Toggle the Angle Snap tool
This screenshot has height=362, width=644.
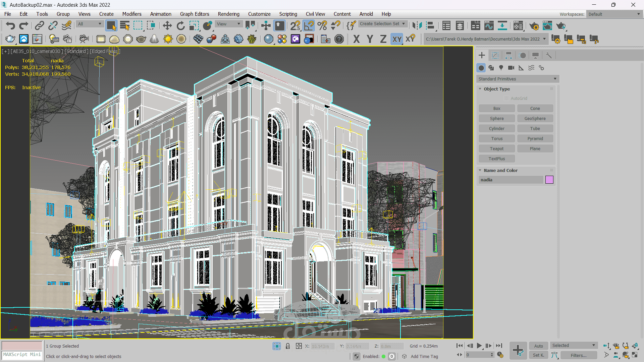coord(309,26)
